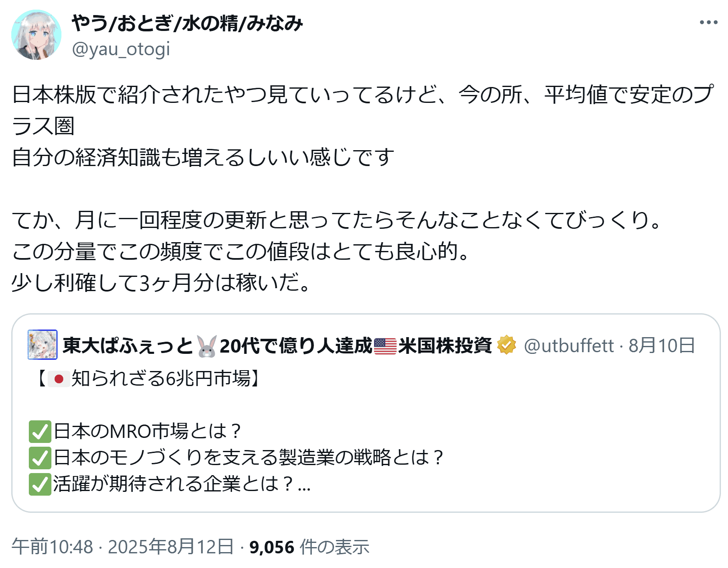Open the 知られざる6兆円市場 quoted headline
The height and width of the screenshot is (568, 728).
point(160,379)
